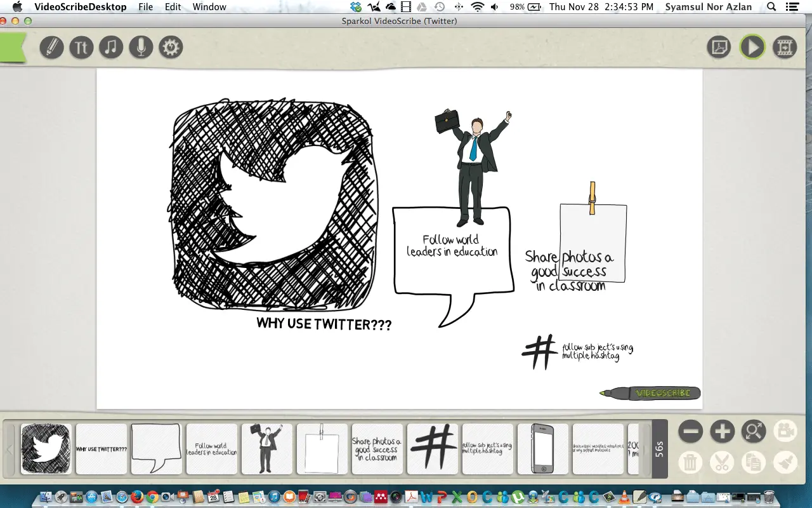Open Spotlight search magnifier
Image resolution: width=812 pixels, height=508 pixels.
click(x=771, y=7)
